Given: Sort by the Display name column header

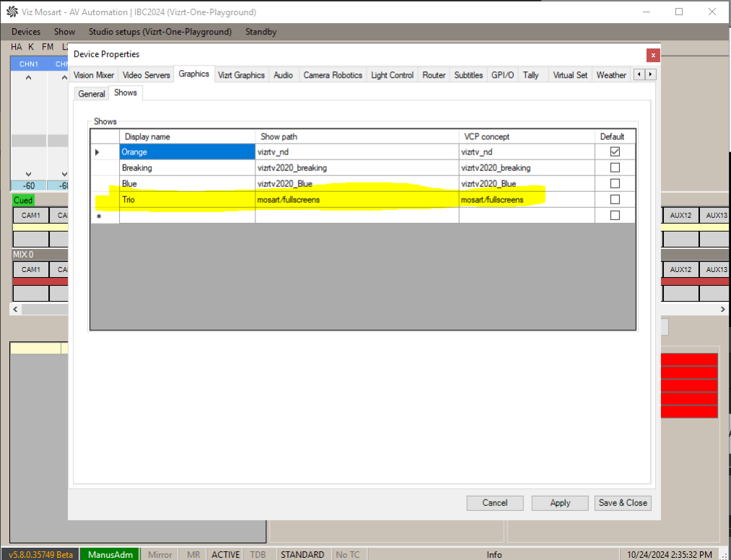Looking at the screenshot, I should pyautogui.click(x=187, y=136).
